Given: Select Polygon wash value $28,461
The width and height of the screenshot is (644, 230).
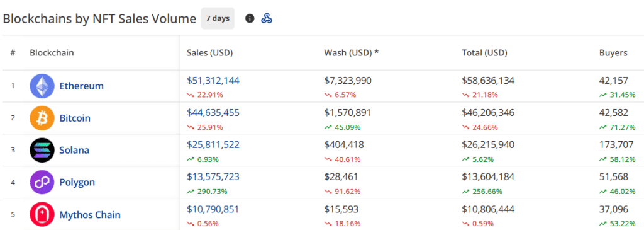Looking at the screenshot, I should (341, 177).
